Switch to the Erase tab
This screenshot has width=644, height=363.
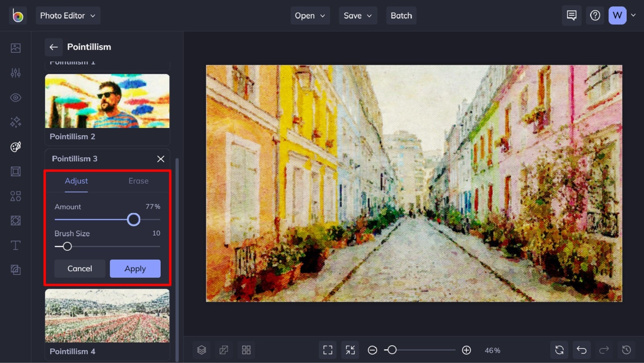138,181
